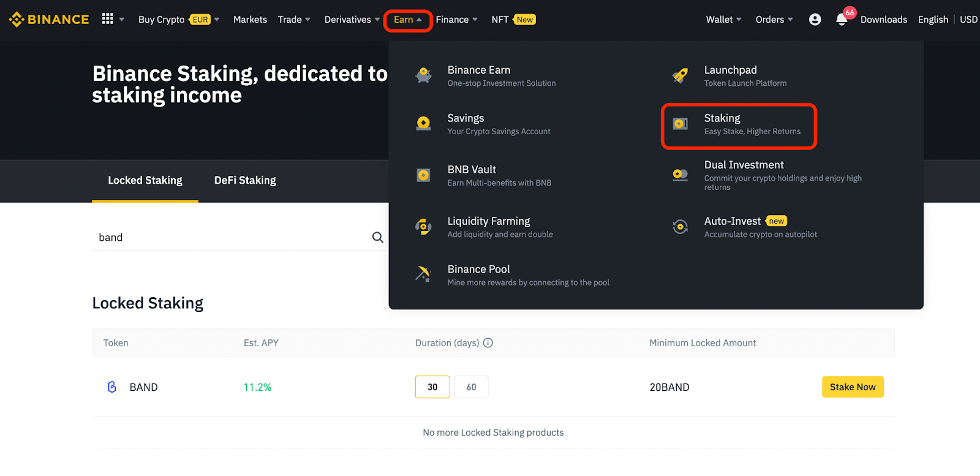Open the Downloads link

click(884, 20)
